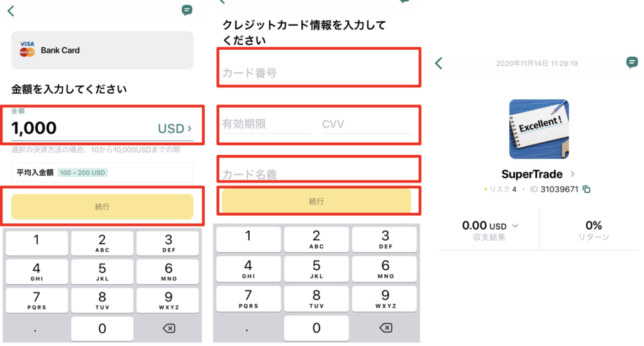Open the USD currency selector
This screenshot has height=346, width=644.
pyautogui.click(x=175, y=128)
